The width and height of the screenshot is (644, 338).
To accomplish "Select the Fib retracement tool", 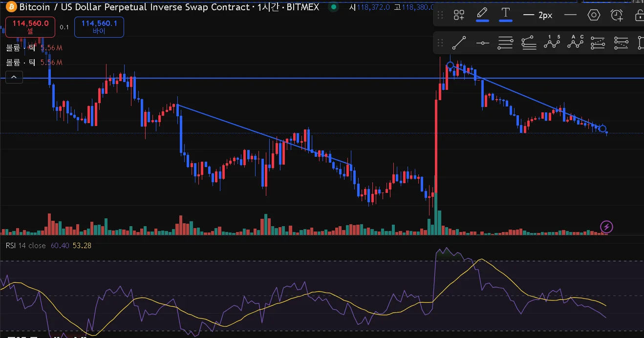I will pos(505,43).
